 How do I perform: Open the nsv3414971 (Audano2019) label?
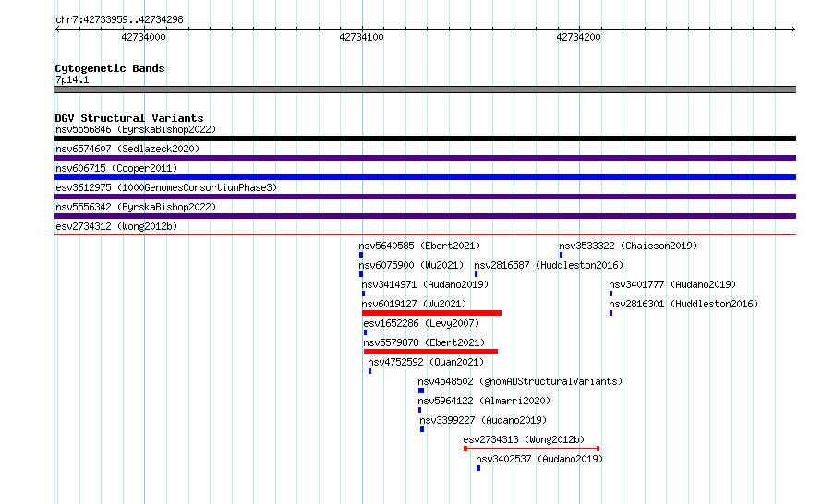tap(425, 284)
